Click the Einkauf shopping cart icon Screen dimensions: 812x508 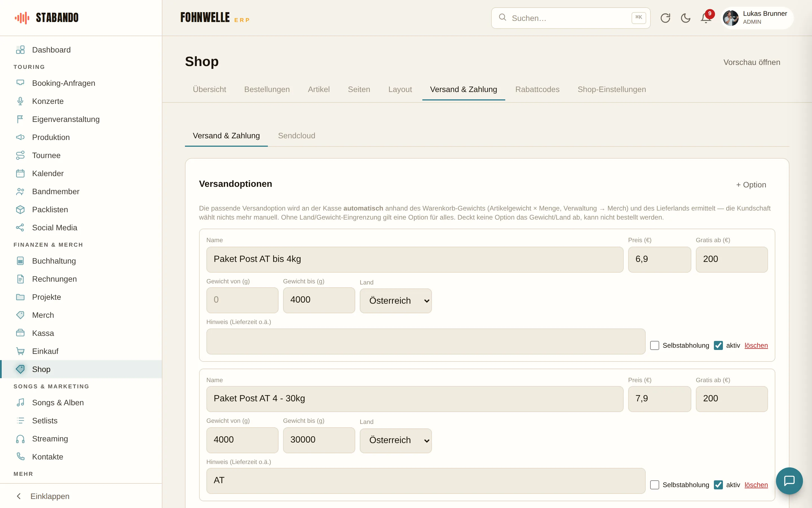20,351
